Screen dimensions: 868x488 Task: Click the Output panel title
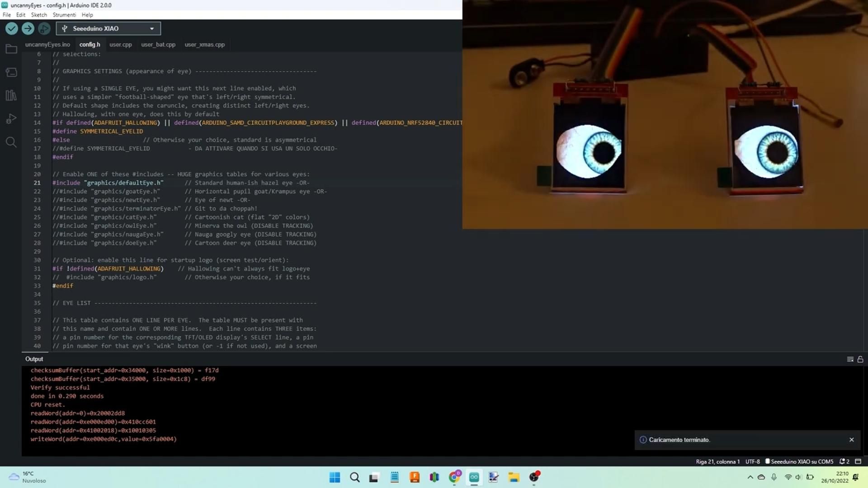pyautogui.click(x=34, y=359)
